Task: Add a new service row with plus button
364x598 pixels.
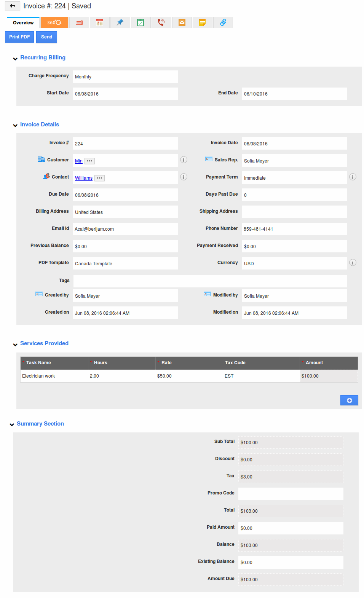Action: point(349,400)
